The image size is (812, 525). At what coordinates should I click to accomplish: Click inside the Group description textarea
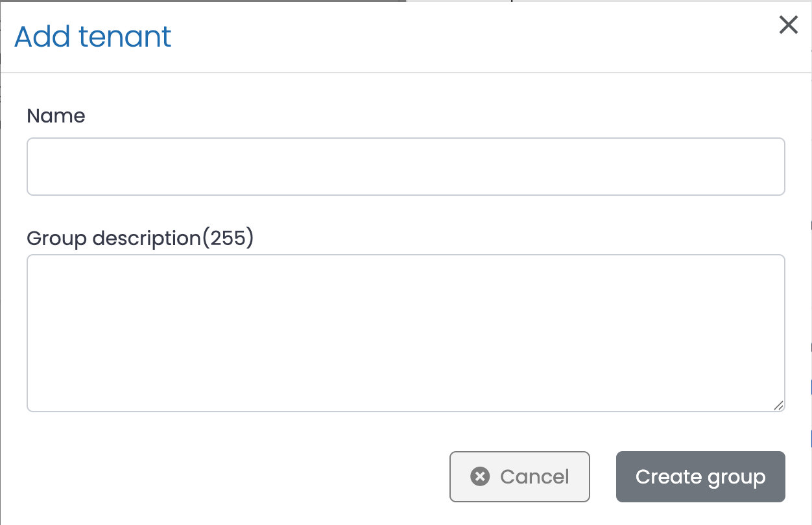tap(406, 333)
